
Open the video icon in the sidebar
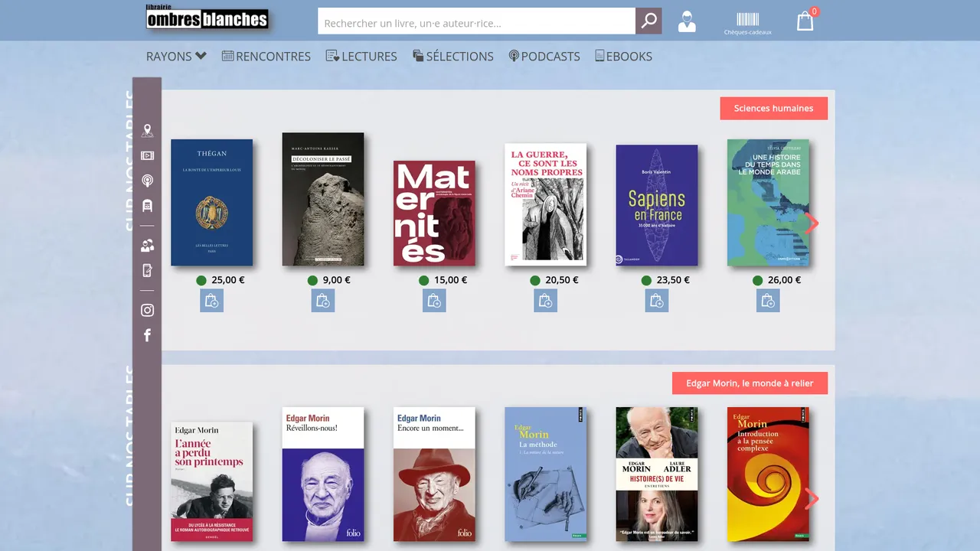click(x=147, y=155)
